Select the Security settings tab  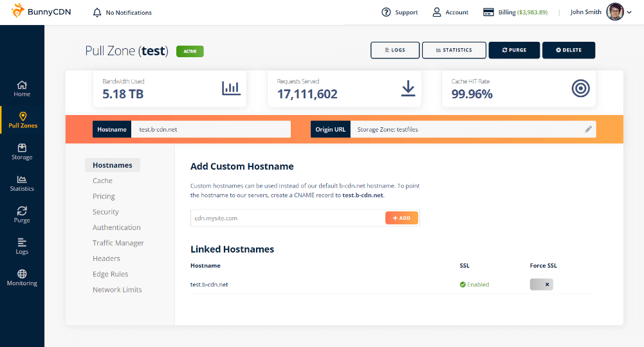tap(106, 211)
